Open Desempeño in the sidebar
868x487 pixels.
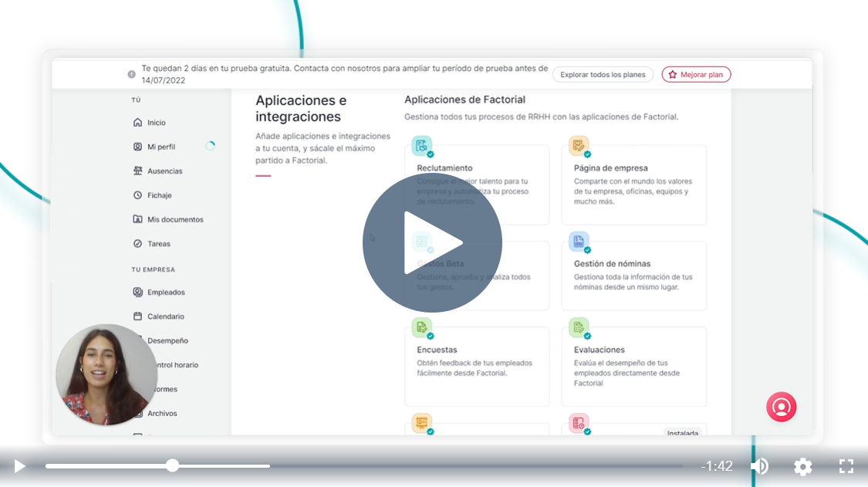167,340
